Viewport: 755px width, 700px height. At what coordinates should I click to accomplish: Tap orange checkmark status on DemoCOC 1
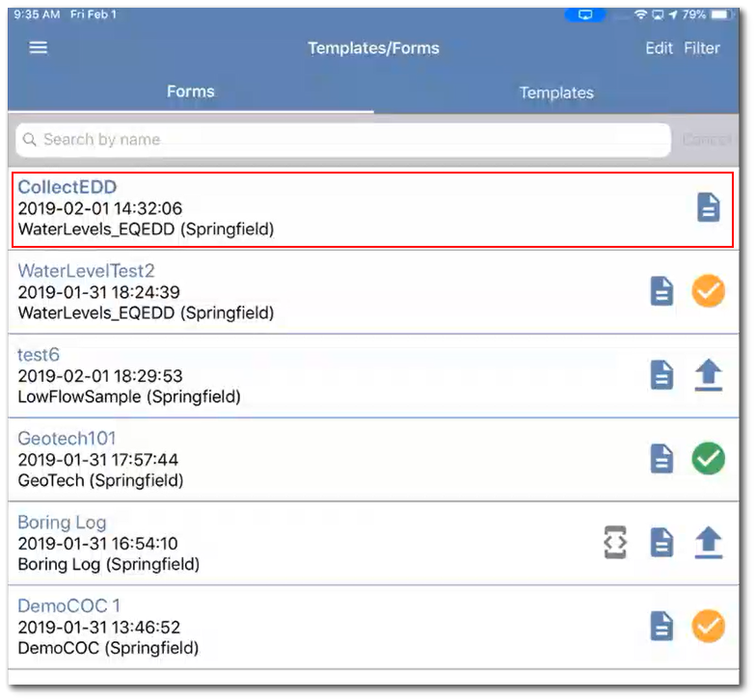(x=709, y=626)
